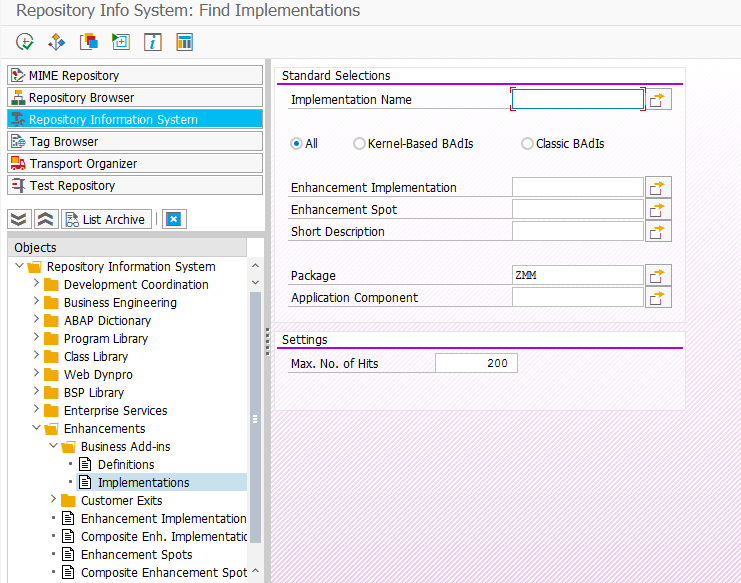This screenshot has width=741, height=583.
Task: Open the blue information icon
Action: pyautogui.click(x=153, y=42)
